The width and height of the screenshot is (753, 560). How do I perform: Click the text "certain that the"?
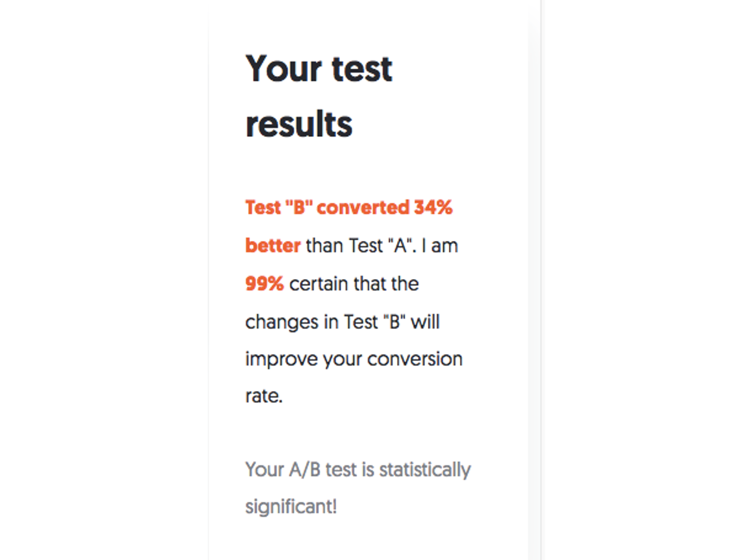click(x=354, y=283)
